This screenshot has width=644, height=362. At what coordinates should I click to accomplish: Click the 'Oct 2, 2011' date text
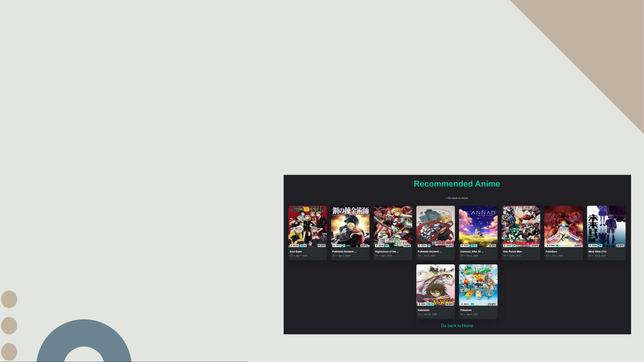coord(557,256)
